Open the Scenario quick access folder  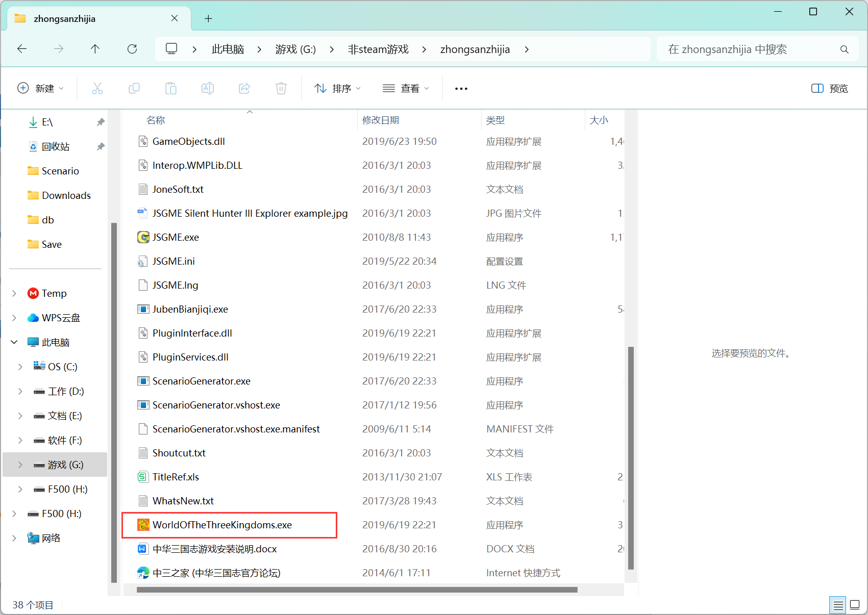[x=54, y=171]
